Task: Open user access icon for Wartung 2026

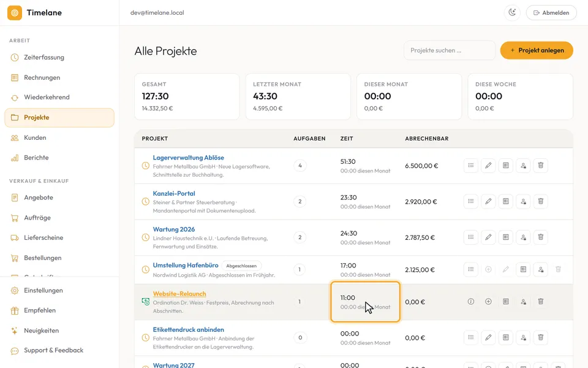Action: [523, 237]
